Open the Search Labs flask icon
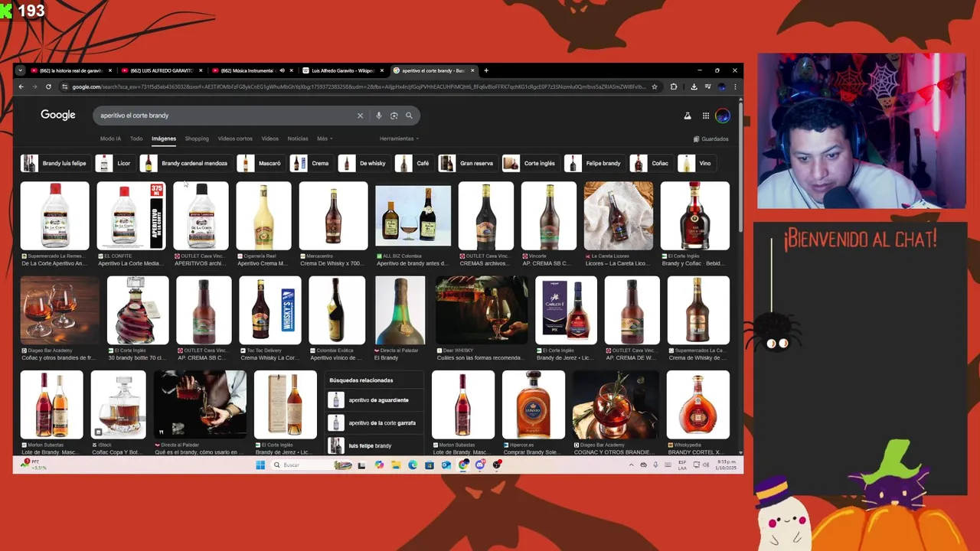Viewport: 980px width, 551px height. click(x=687, y=116)
